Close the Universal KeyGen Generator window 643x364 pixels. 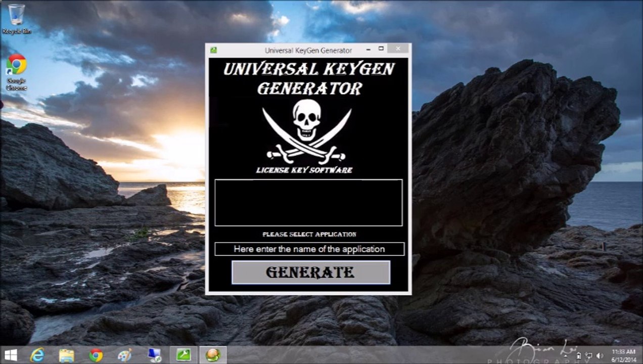pos(398,49)
